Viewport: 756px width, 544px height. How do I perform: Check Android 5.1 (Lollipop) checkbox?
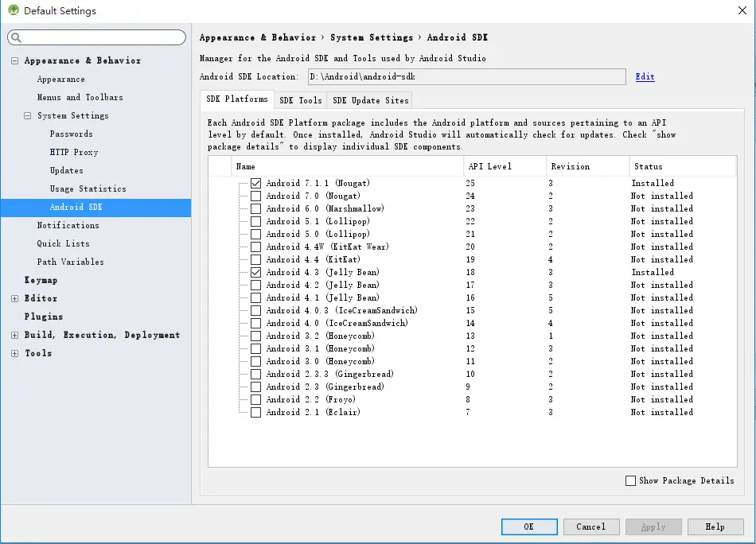256,222
